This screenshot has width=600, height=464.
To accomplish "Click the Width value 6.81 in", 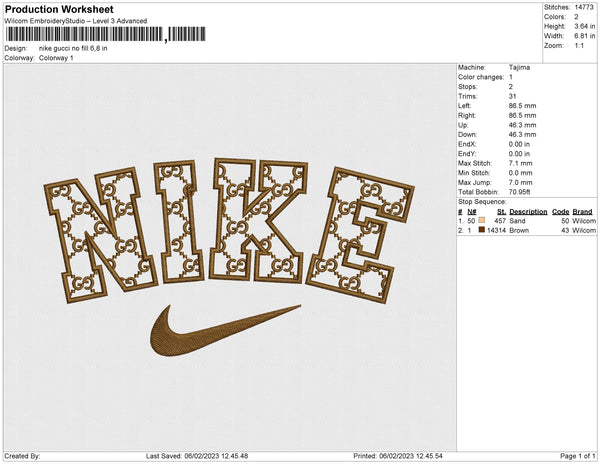I will tap(585, 36).
